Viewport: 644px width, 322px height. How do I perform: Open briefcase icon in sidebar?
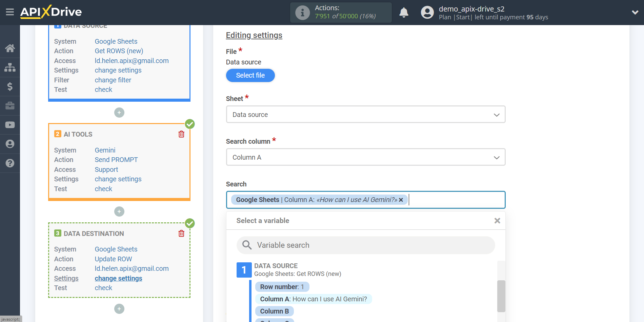(x=10, y=105)
